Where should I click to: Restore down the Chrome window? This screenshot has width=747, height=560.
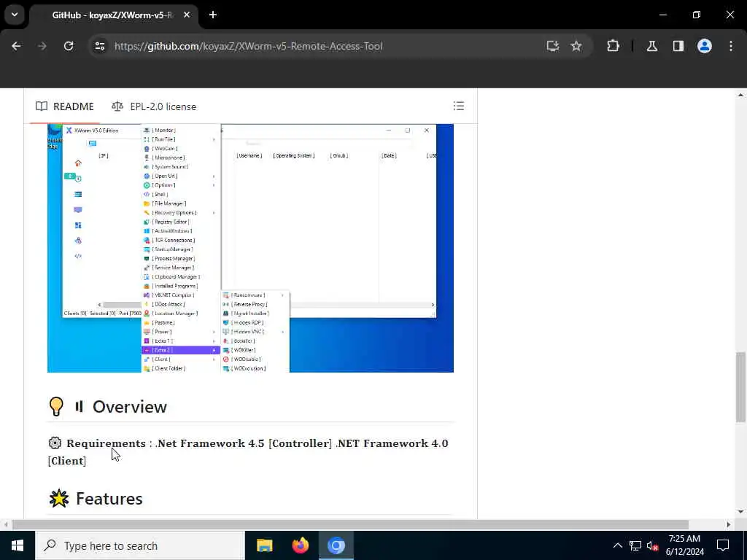coord(697,15)
